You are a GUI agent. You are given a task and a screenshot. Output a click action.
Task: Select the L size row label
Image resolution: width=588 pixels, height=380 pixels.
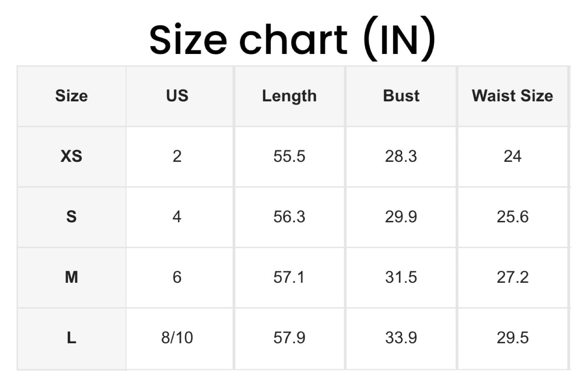point(72,338)
